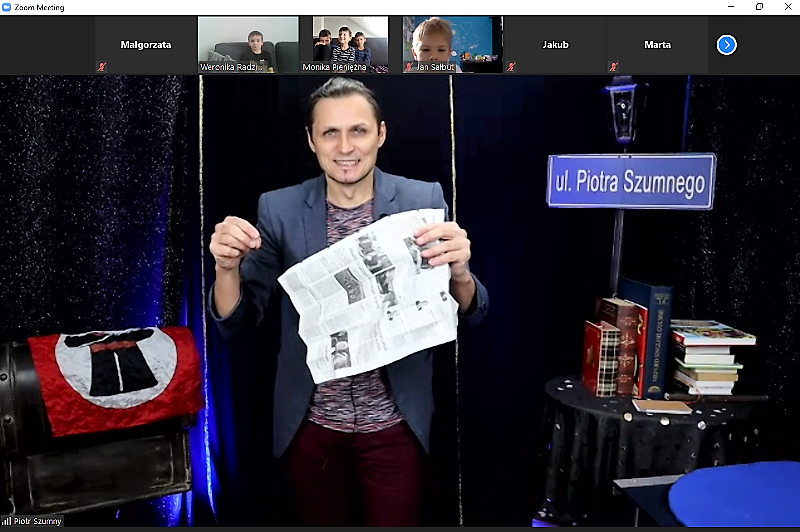The image size is (800, 532).
Task: Restore down the Zoom Meeting window
Action: (759, 7)
